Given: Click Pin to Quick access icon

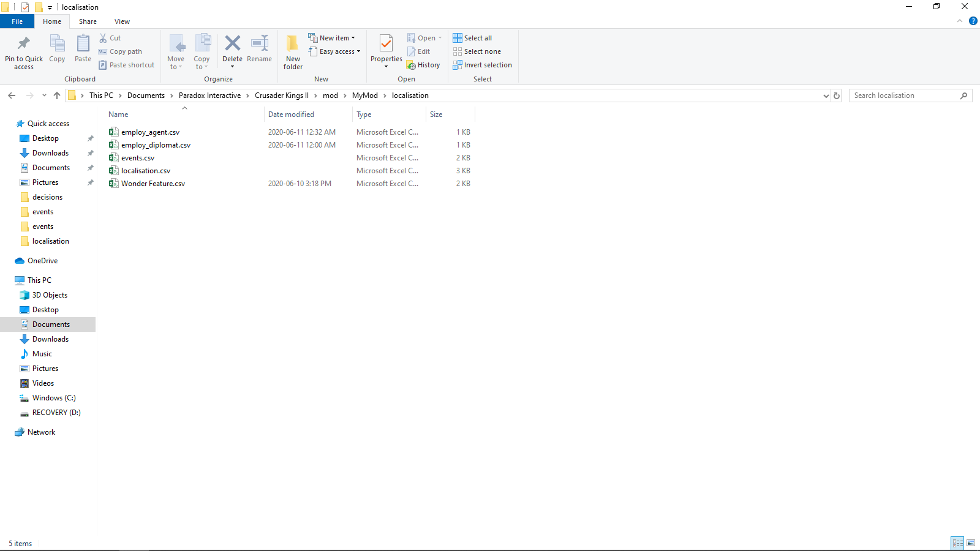Looking at the screenshot, I should [24, 44].
